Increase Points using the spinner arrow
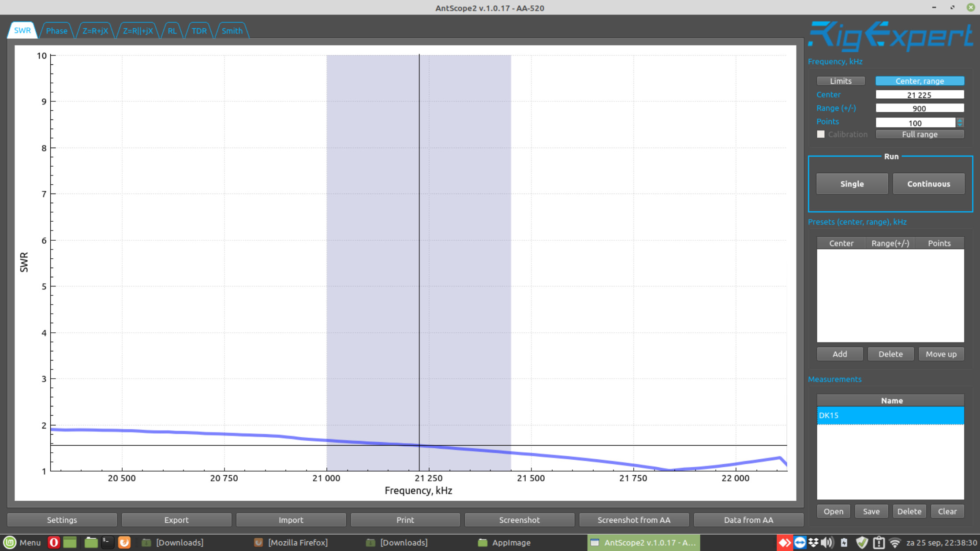Image resolution: width=980 pixels, height=551 pixels. 960,120
